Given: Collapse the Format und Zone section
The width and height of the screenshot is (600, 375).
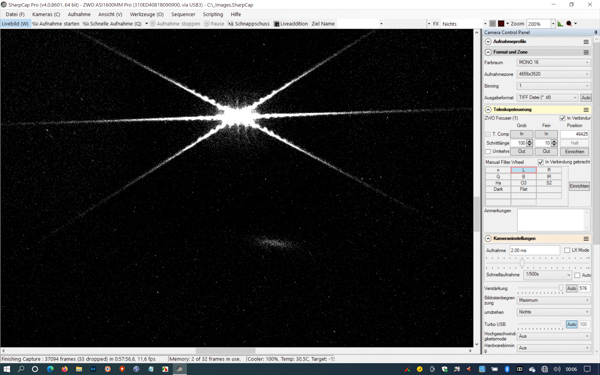Looking at the screenshot, I should tap(488, 52).
